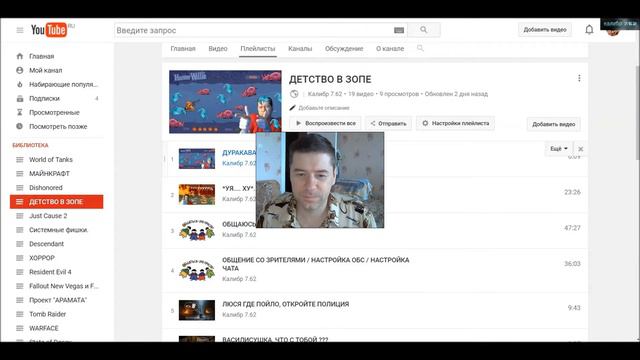The width and height of the screenshot is (640, 360).
Task: Click Добавьте описание link
Action: pyautogui.click(x=324, y=108)
